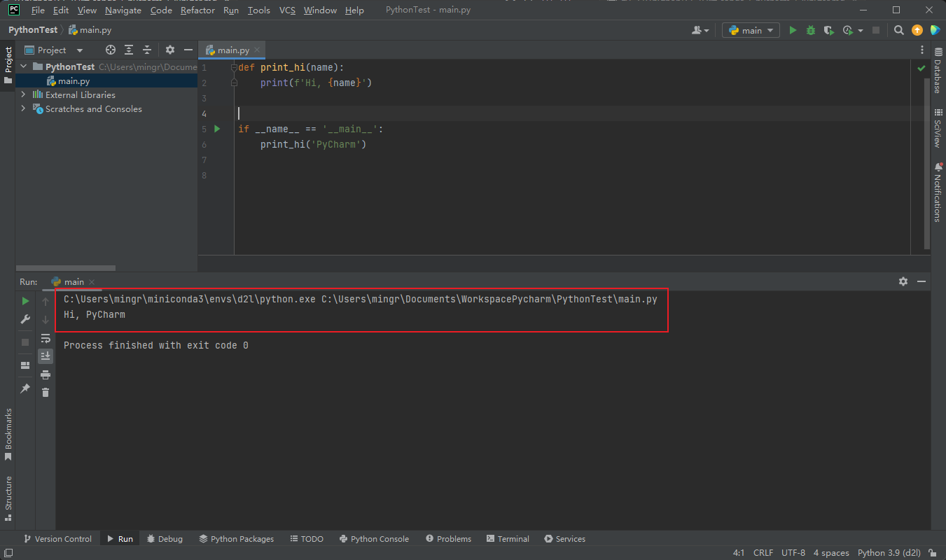The width and height of the screenshot is (946, 560).
Task: Expand External Libraries node
Action: (23, 94)
